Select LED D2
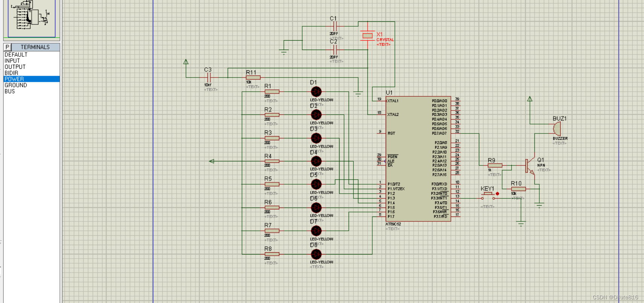644x303 pixels. [316, 115]
